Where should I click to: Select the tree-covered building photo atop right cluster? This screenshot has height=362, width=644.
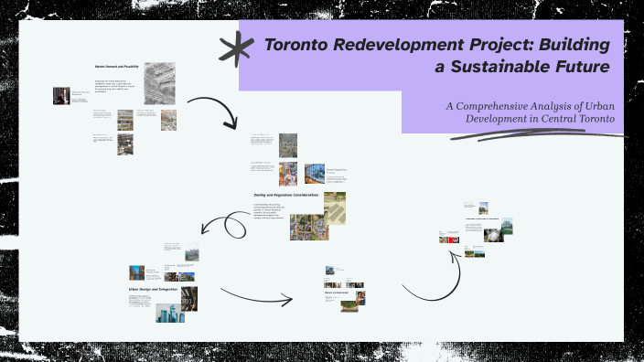[x=483, y=208]
